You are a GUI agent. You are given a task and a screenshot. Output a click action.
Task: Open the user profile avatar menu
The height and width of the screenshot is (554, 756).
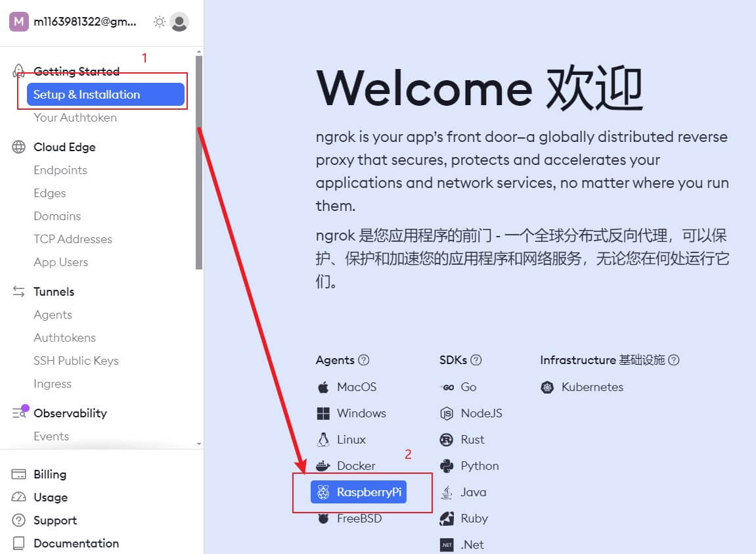[179, 22]
